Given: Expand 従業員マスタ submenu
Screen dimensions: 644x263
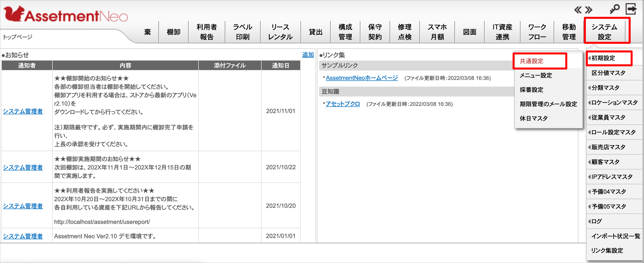Looking at the screenshot, I should (614, 118).
